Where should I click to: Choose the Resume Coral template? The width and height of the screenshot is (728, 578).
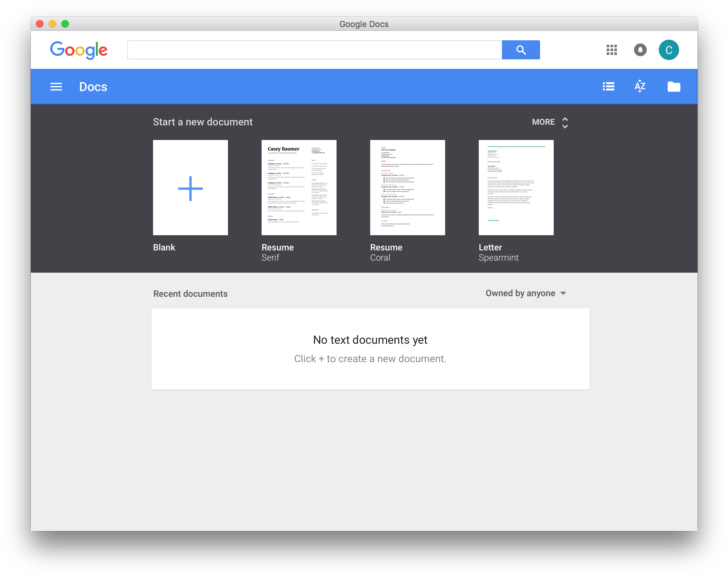pyautogui.click(x=407, y=188)
